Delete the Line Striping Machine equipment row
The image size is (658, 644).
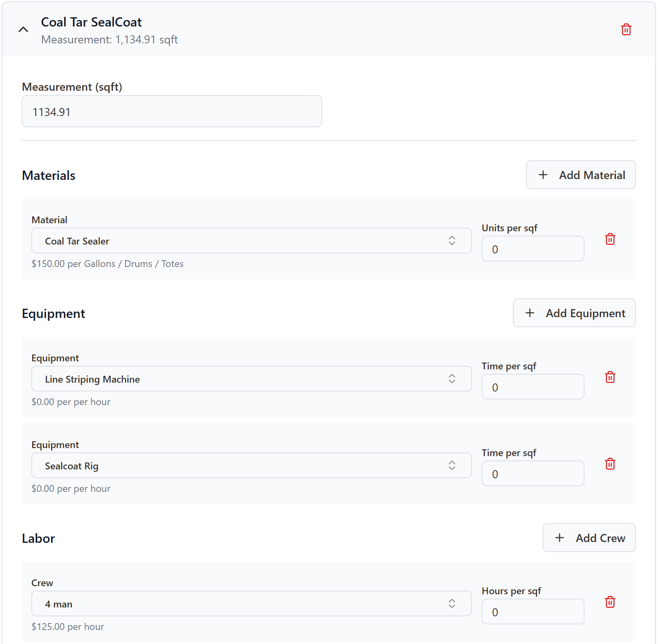(610, 377)
